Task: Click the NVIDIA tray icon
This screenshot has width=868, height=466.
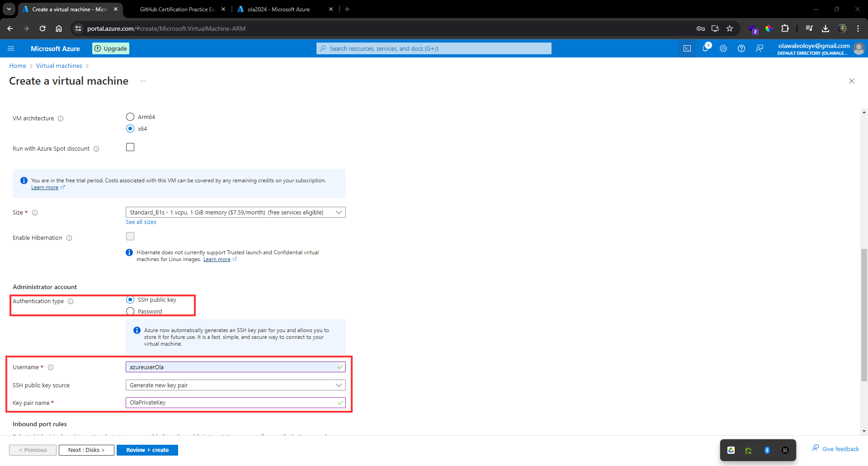Action: (749, 450)
